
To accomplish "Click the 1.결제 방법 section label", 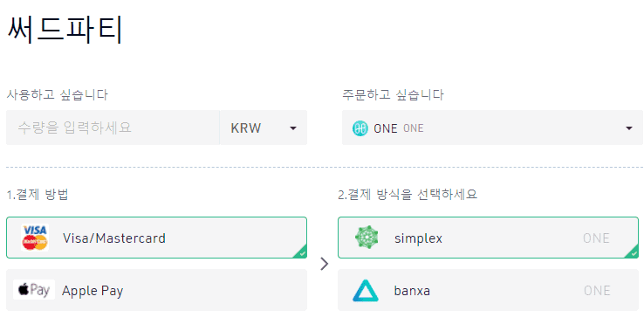I will click(x=38, y=194).
